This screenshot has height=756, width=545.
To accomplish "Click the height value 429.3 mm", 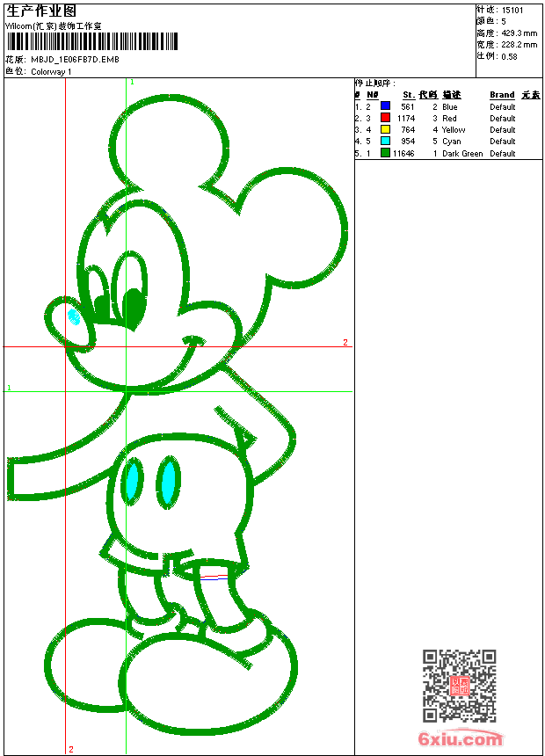I will coord(519,33).
